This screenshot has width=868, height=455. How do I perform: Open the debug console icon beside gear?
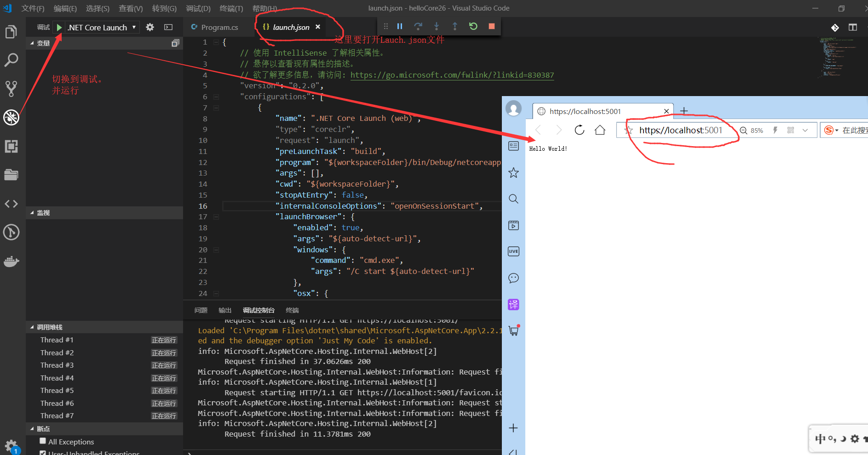point(168,27)
